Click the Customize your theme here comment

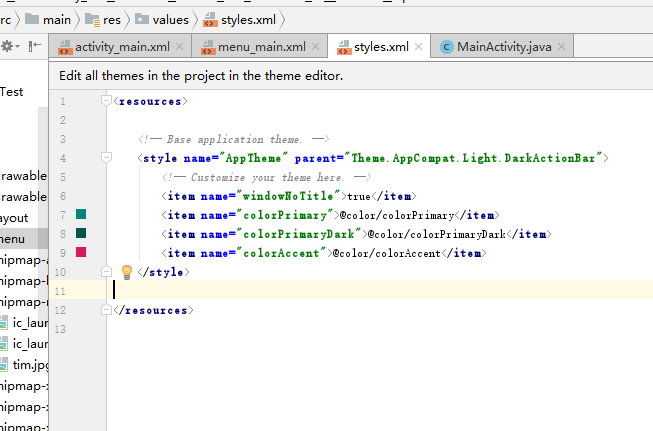click(266, 177)
